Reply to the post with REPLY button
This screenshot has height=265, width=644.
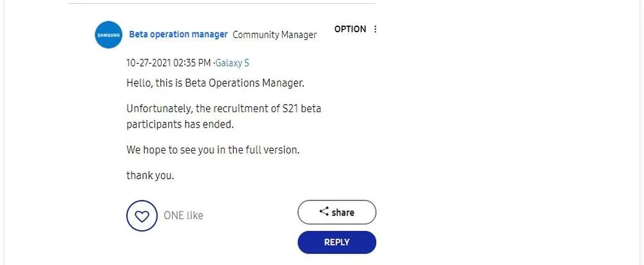pyautogui.click(x=337, y=242)
